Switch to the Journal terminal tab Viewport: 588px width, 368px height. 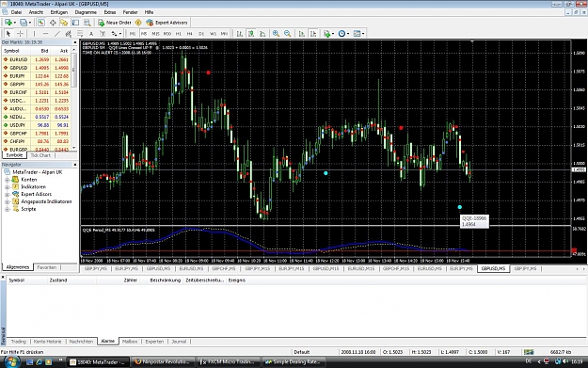click(179, 342)
